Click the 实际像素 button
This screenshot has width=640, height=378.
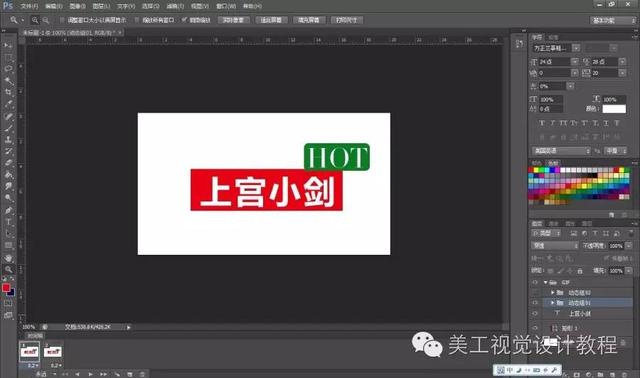click(233, 20)
